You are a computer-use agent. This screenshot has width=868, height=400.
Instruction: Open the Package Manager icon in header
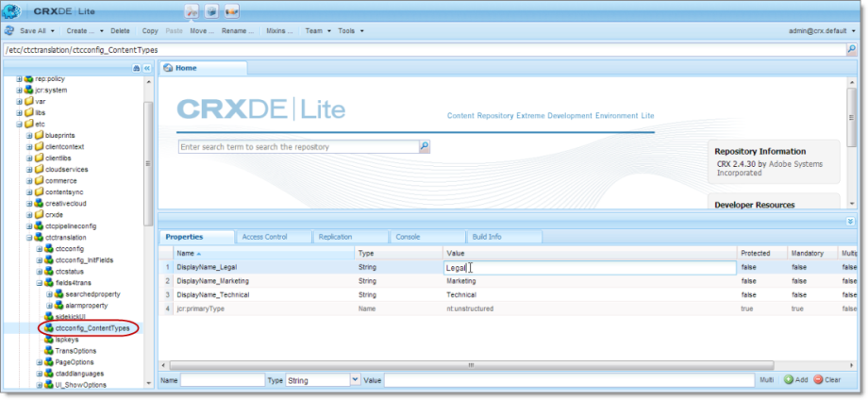(x=211, y=11)
